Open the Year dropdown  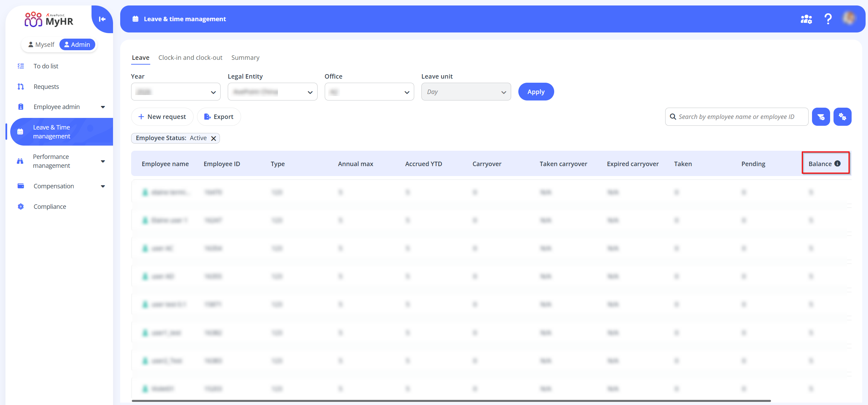pos(176,92)
